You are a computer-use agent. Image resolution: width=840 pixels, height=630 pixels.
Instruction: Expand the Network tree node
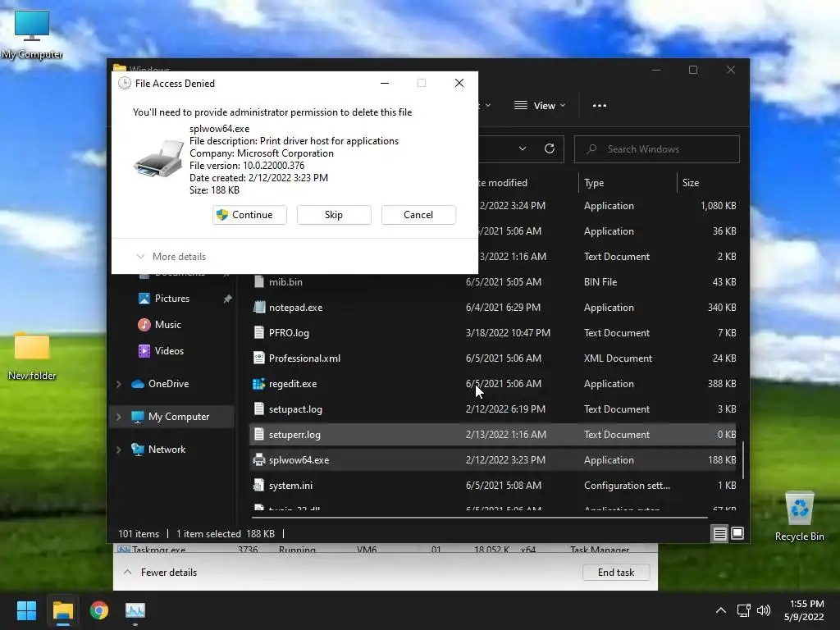coord(119,450)
